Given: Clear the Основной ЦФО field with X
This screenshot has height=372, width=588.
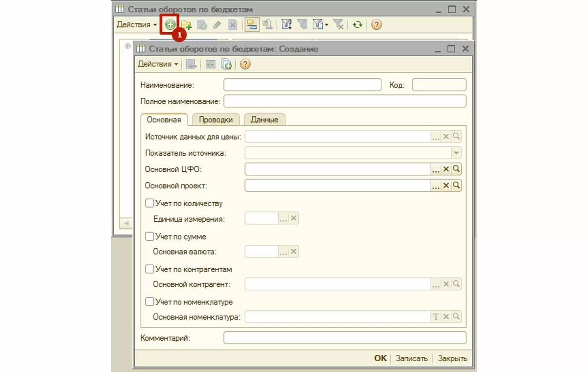Looking at the screenshot, I should tap(446, 169).
